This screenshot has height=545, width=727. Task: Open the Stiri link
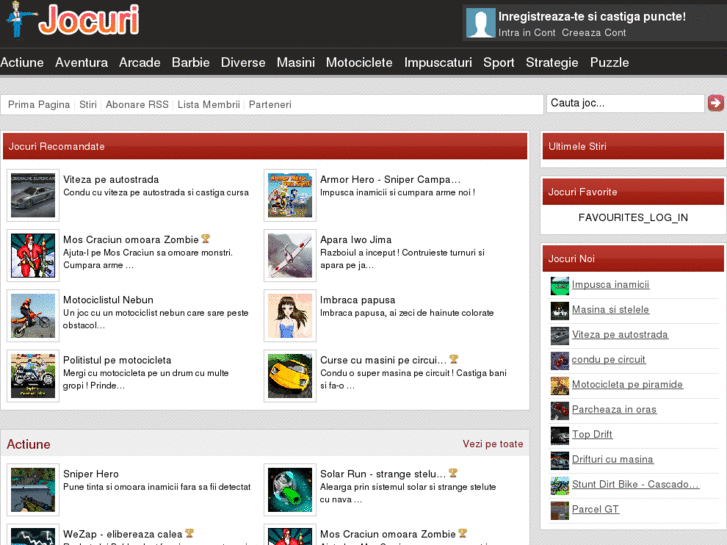click(88, 104)
